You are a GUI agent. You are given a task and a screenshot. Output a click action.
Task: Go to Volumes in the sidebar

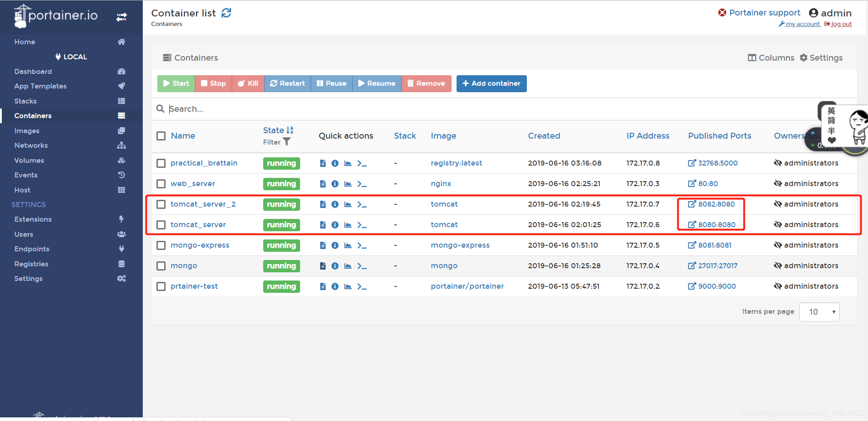pos(29,161)
